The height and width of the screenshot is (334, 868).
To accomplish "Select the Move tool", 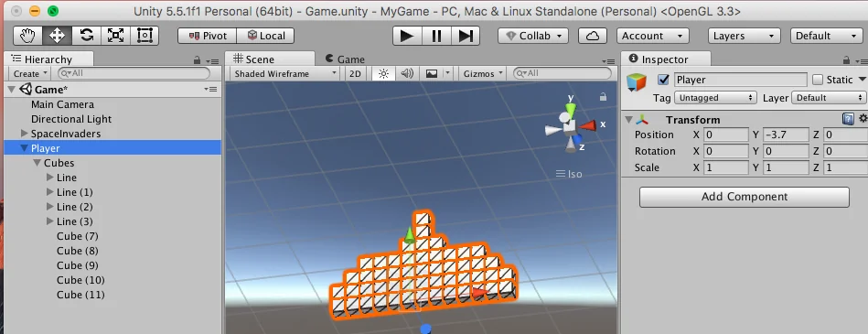I will [x=57, y=36].
